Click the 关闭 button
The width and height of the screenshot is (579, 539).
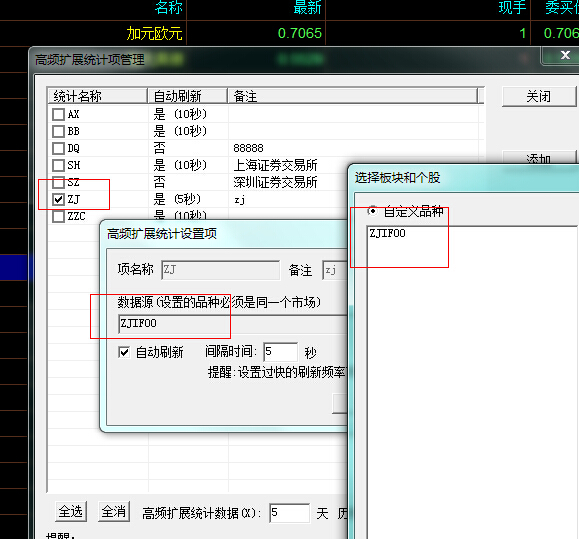[538, 97]
